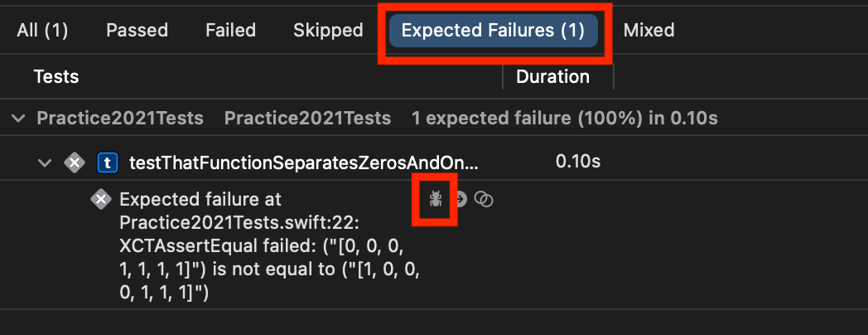This screenshot has width=868, height=335.
Task: Collapse the testThatFunctionSeparatesZerosAndOn test chevron
Action: tap(44, 163)
